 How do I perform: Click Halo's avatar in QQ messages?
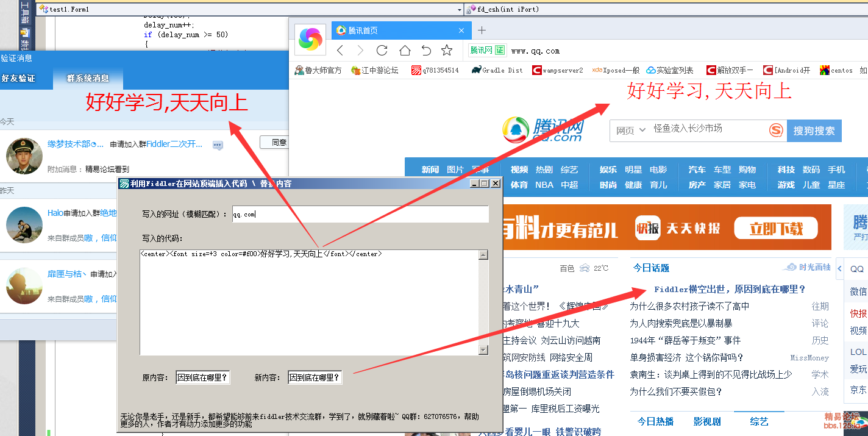click(x=24, y=224)
